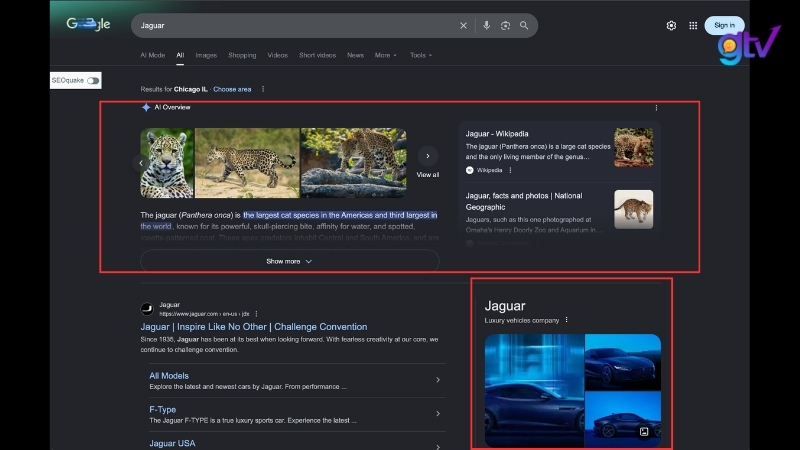Open the Google apps grid
The image size is (800, 450).
693,26
